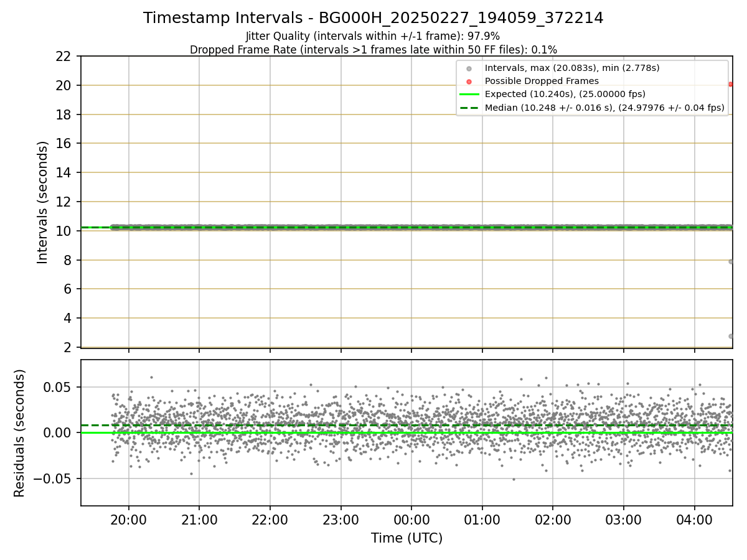Click the 01:00 x-axis tick label
This screenshot has width=747, height=560.
(482, 520)
